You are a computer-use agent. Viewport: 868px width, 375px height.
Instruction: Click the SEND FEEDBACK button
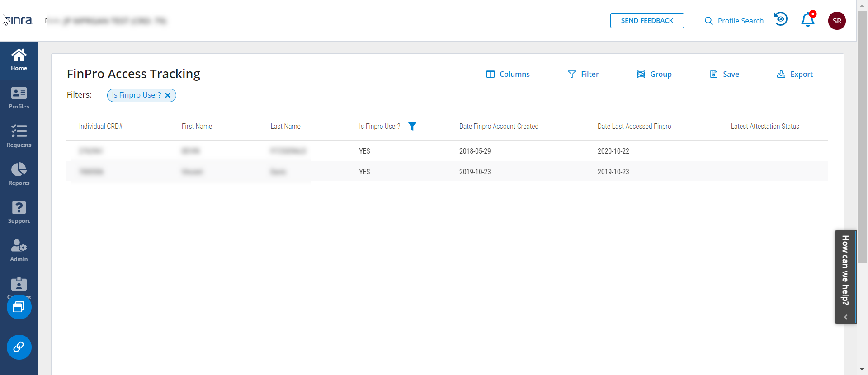pos(646,21)
